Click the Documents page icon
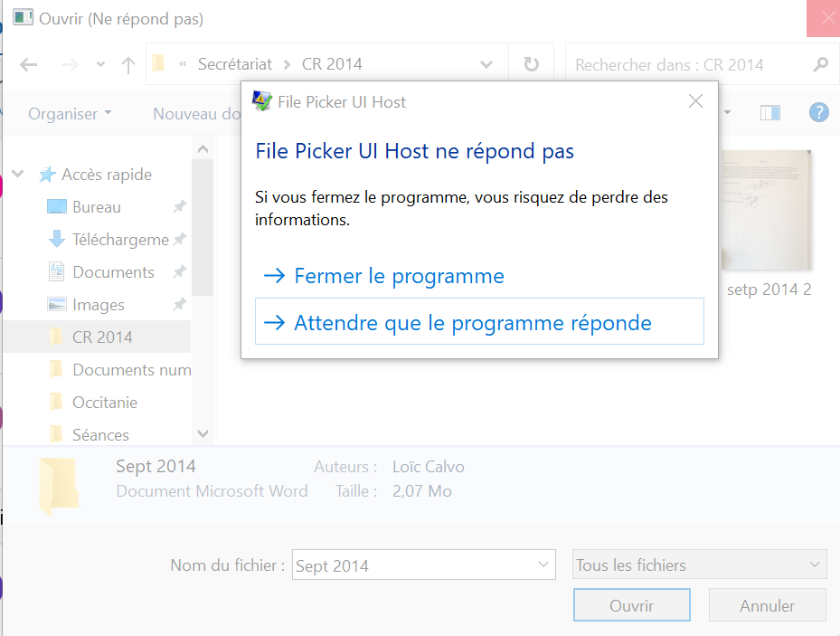Viewport: 840px width, 636px height. [x=56, y=271]
